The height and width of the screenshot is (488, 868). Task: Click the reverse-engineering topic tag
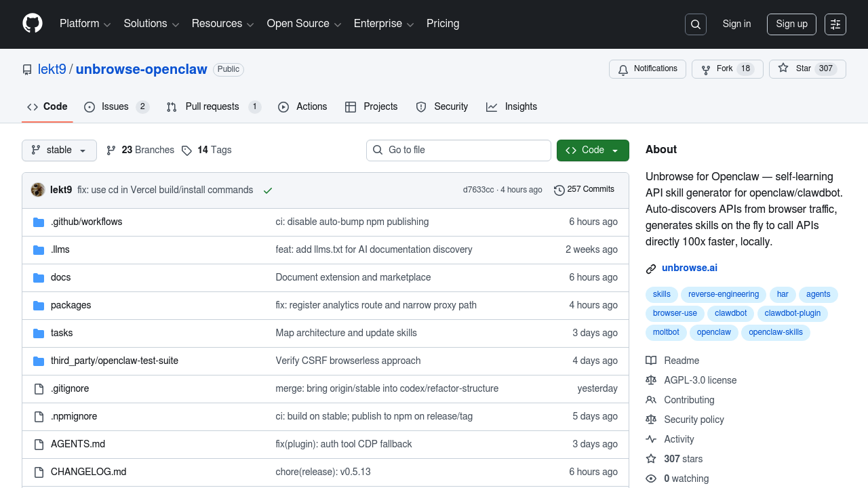click(724, 294)
